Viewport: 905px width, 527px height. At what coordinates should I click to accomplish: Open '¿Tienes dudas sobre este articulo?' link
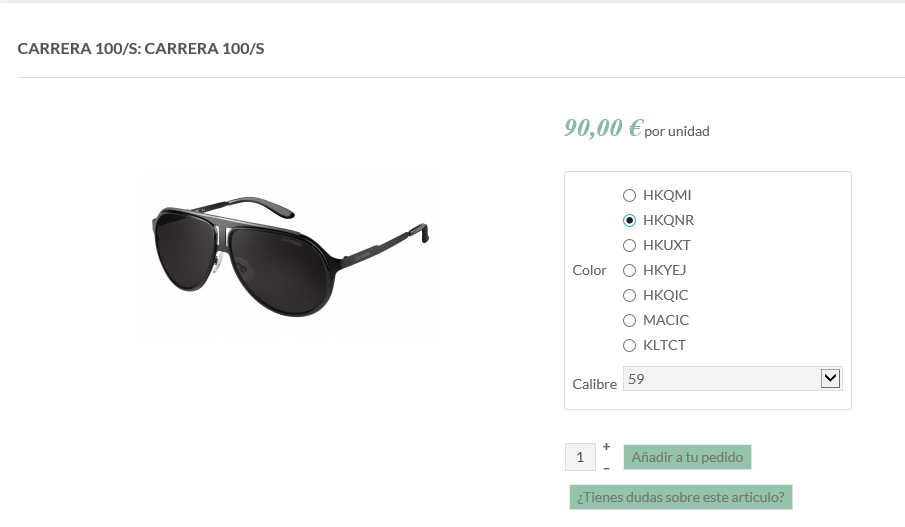pyautogui.click(x=681, y=497)
